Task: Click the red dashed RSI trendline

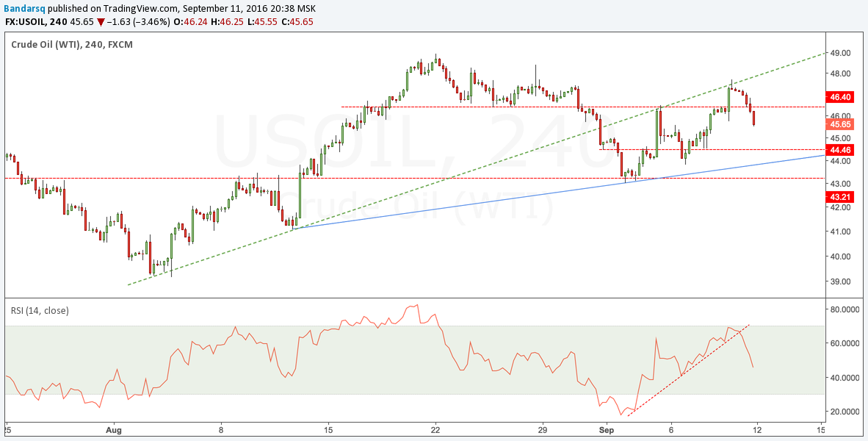Action: pyautogui.click(x=690, y=370)
